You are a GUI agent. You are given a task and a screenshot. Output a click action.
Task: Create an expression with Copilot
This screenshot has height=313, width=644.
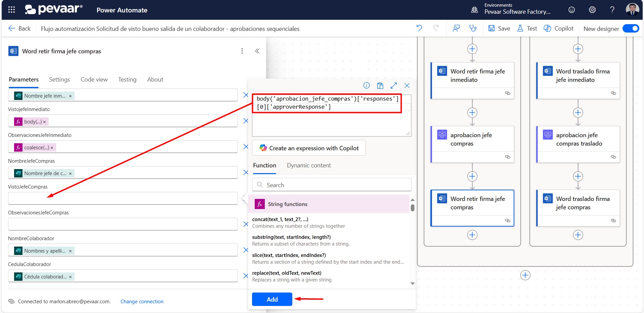coord(309,148)
